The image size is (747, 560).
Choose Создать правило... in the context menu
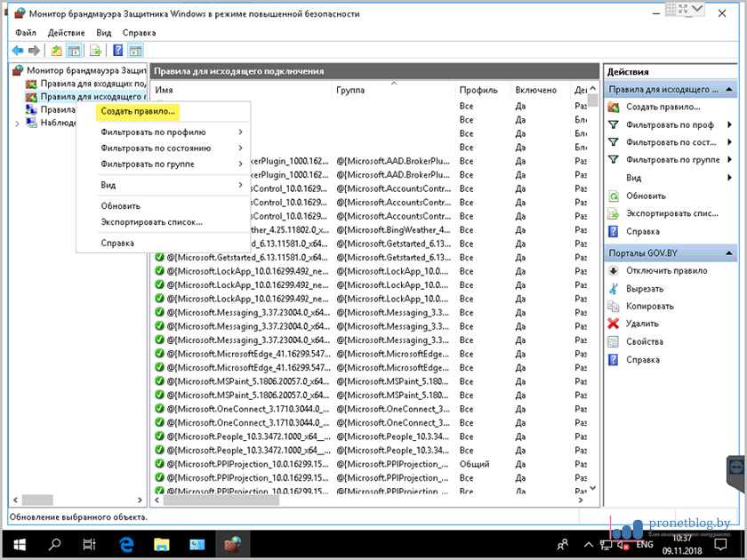coord(139,112)
